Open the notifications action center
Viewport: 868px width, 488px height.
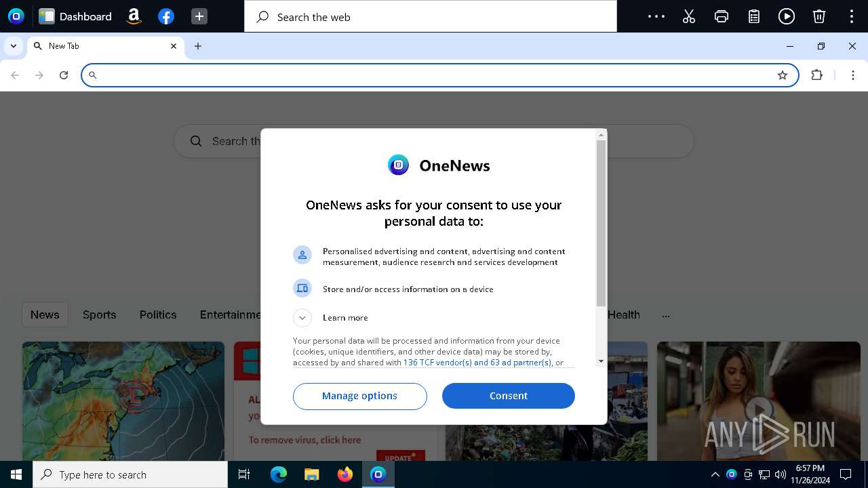pos(846,474)
